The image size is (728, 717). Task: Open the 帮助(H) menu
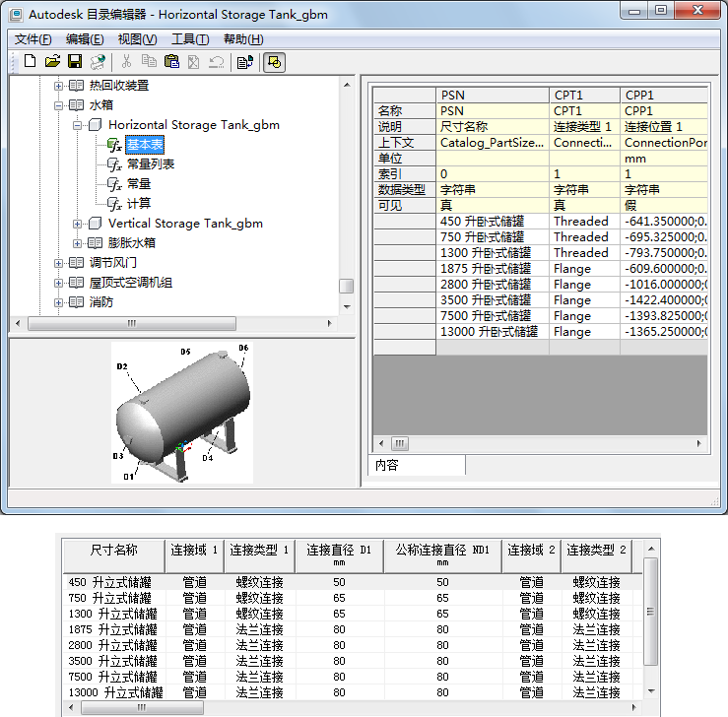243,39
